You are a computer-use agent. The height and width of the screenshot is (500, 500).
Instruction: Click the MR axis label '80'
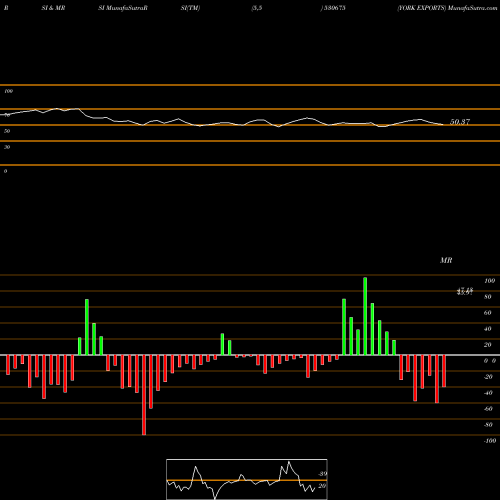(x=488, y=297)
